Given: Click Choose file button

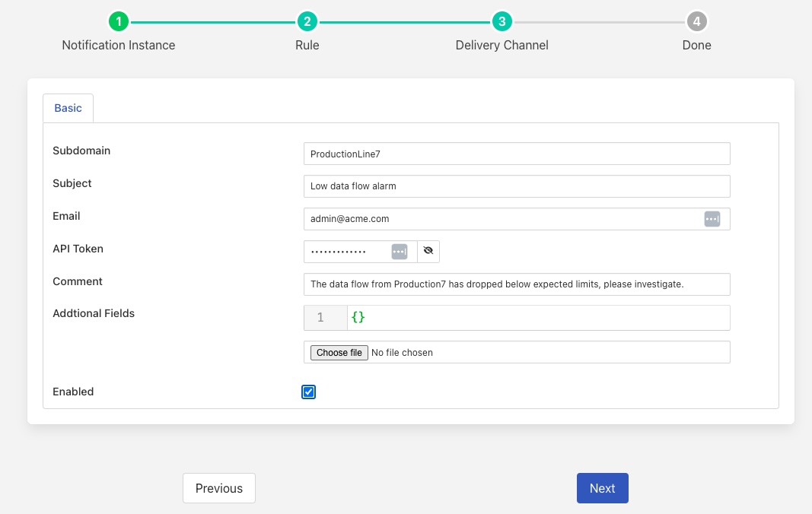Looking at the screenshot, I should (x=339, y=353).
